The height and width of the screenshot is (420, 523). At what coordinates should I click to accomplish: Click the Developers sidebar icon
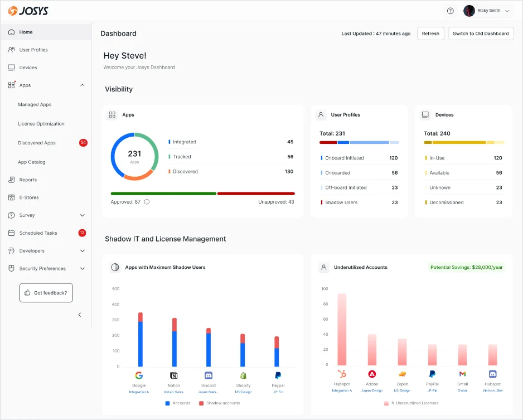point(11,250)
